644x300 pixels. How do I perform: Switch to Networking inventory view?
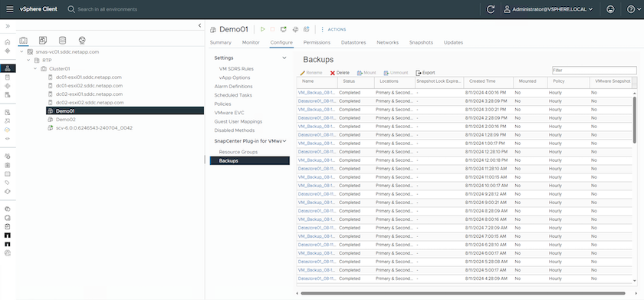pos(82,40)
